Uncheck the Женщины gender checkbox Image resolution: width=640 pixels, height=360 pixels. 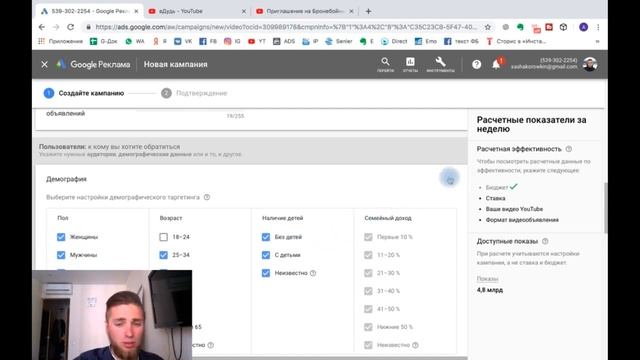point(61,237)
